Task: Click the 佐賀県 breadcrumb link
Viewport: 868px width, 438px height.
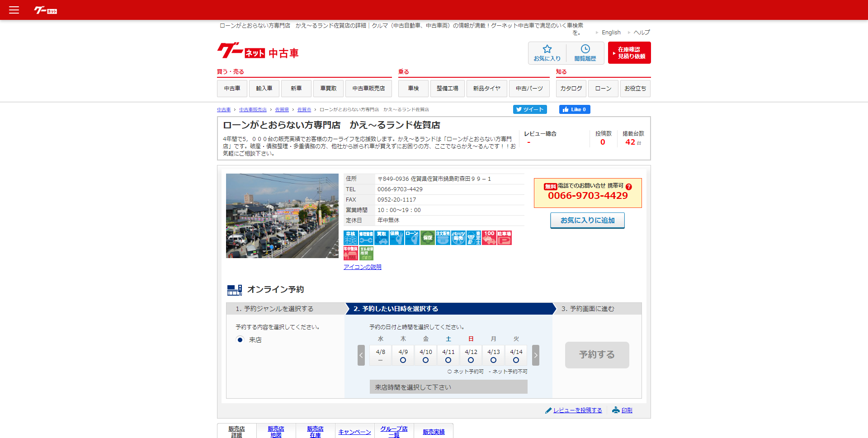Action: click(x=282, y=110)
